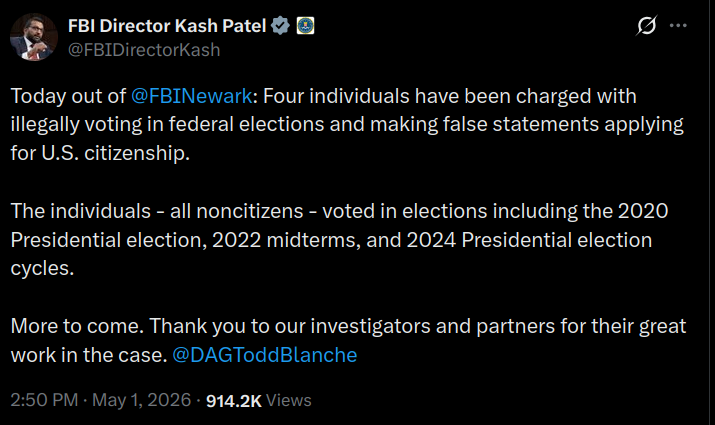Click the 'Four individuals have been charged' sentence
Screen dimensions: 715x425
point(388,96)
